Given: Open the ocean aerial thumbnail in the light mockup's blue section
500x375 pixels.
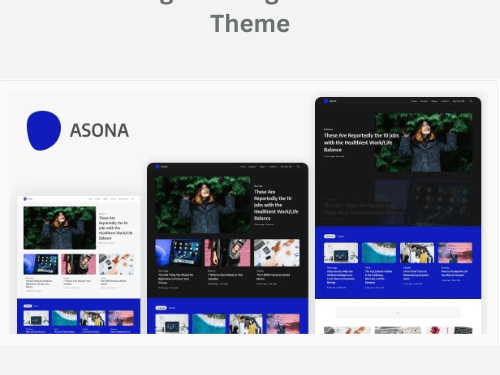Looking at the screenshot, I should coord(65,318).
